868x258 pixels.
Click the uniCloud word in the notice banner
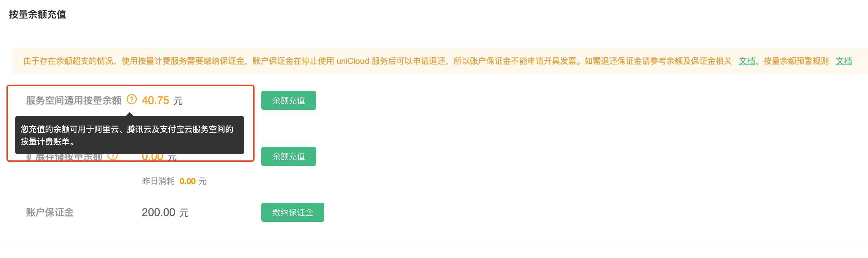coord(353,61)
